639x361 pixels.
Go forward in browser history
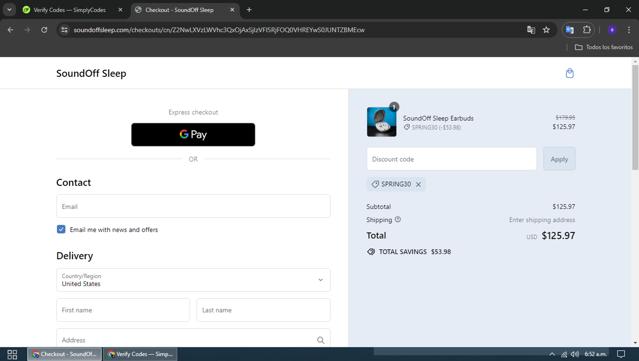click(27, 30)
